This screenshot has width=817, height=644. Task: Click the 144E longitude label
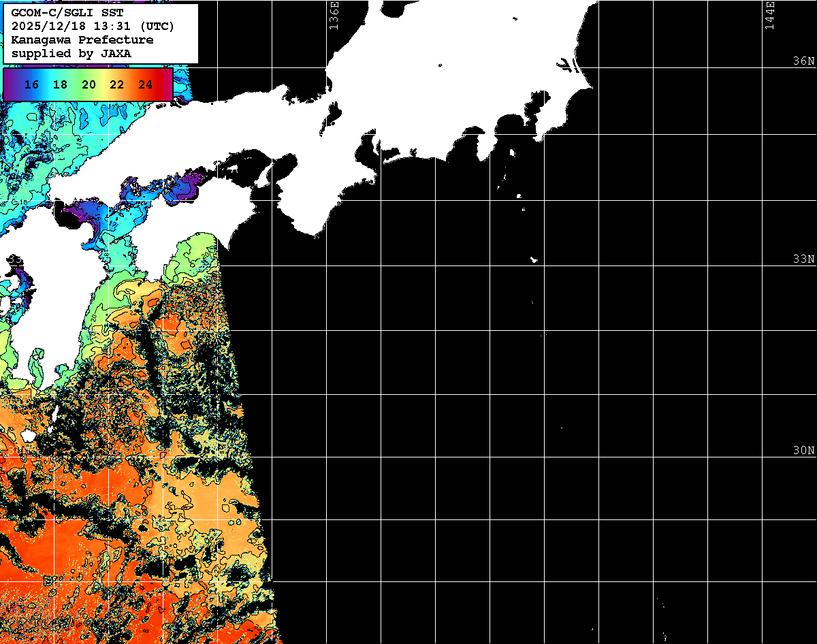point(769,15)
